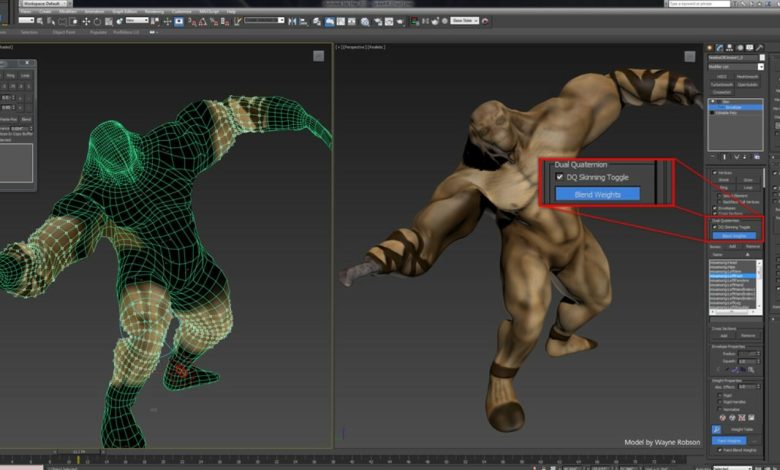Click the Paint Weights button
Viewport: 780px width, 470px height.
tap(728, 440)
